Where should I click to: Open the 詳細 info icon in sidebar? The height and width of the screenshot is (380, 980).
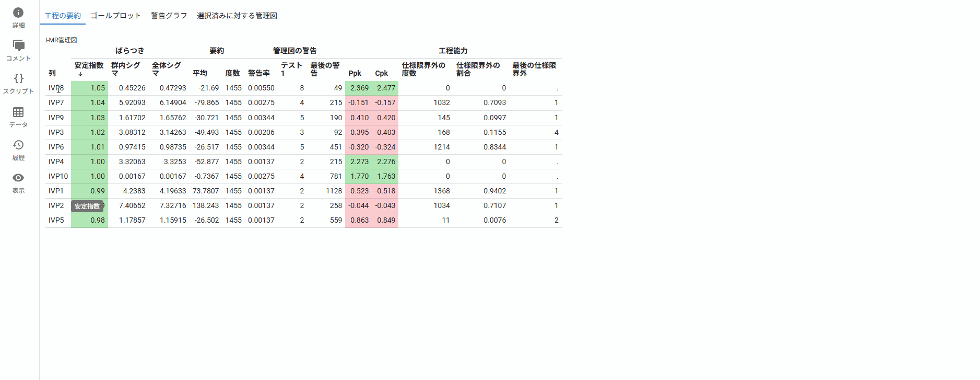(18, 13)
